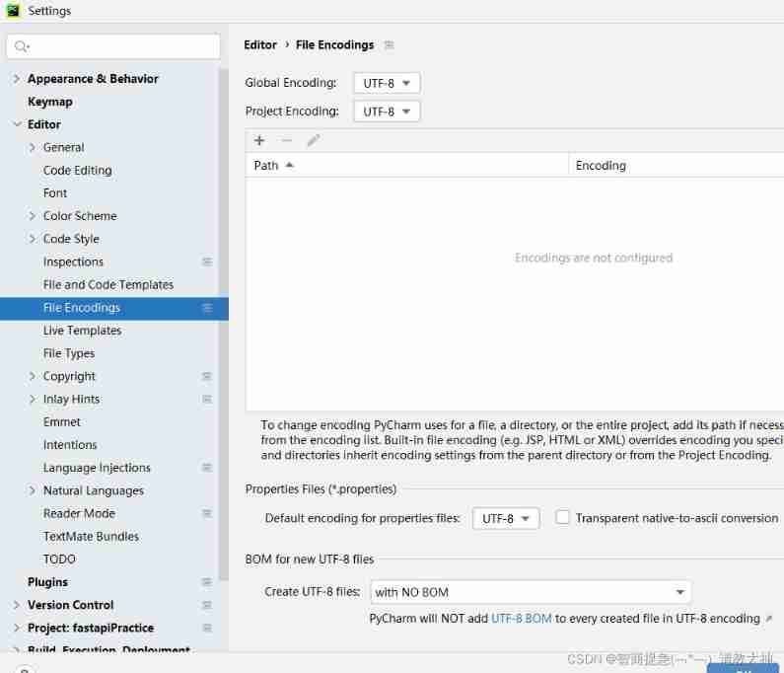
Task: Open the Global Encoding dropdown
Action: tap(387, 83)
